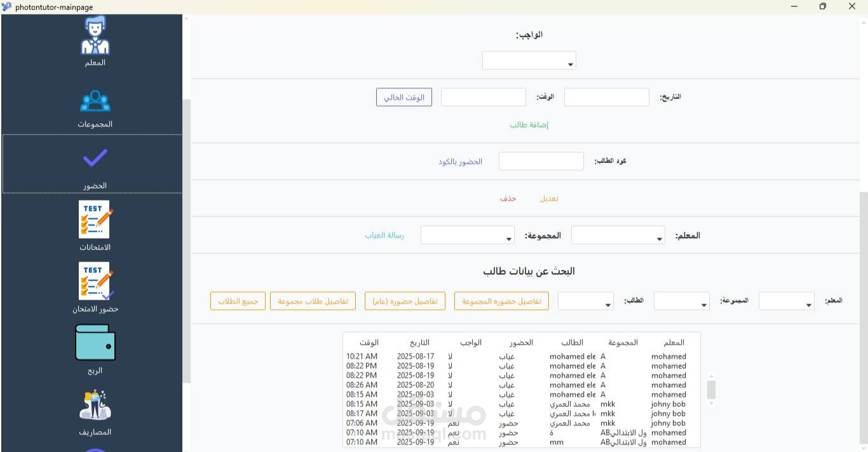Expand the الواجب homework dropdown
Image resolution: width=868 pixels, height=452 pixels.
[x=529, y=61]
